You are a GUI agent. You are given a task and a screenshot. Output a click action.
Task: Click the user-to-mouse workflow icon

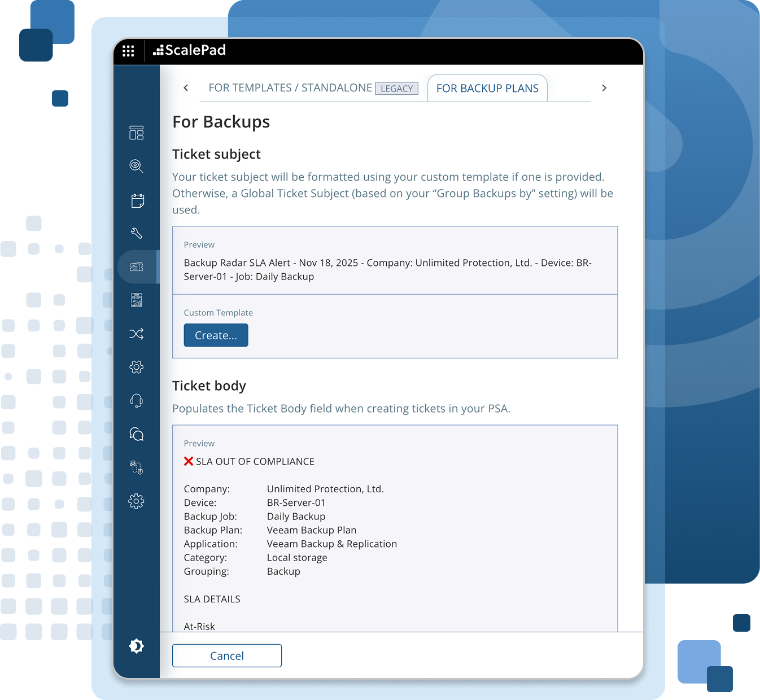coord(137,467)
